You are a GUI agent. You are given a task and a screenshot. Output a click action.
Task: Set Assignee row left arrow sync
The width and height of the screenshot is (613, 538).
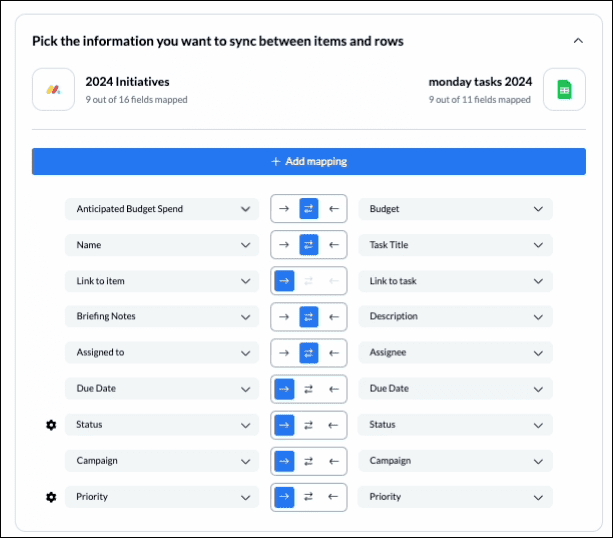tap(333, 353)
